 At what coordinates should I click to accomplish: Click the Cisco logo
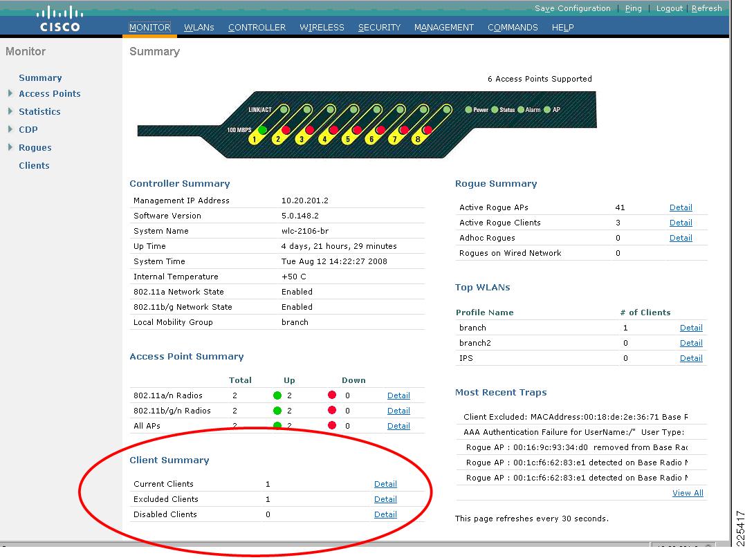pos(58,17)
